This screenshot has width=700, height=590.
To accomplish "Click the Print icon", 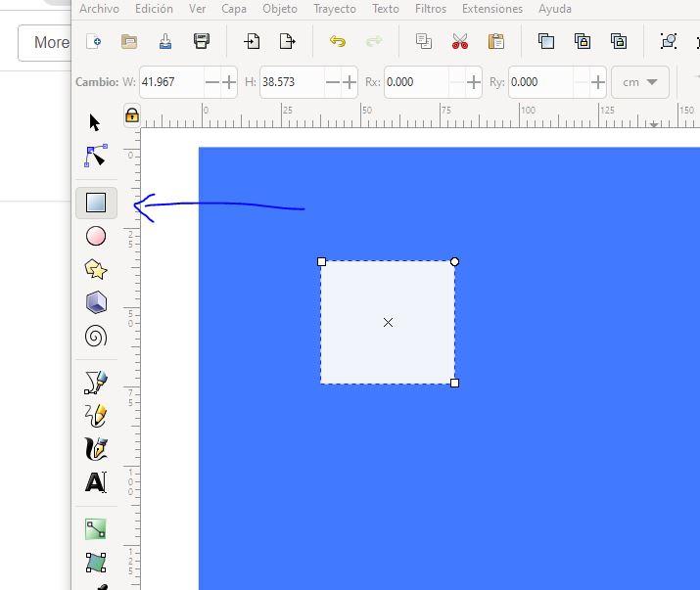I will pyautogui.click(x=202, y=41).
